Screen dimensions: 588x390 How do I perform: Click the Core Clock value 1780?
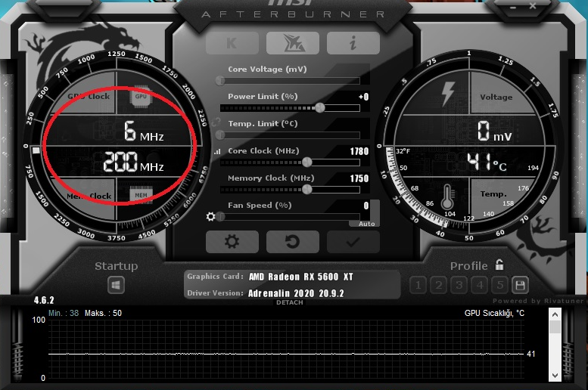coord(359,151)
